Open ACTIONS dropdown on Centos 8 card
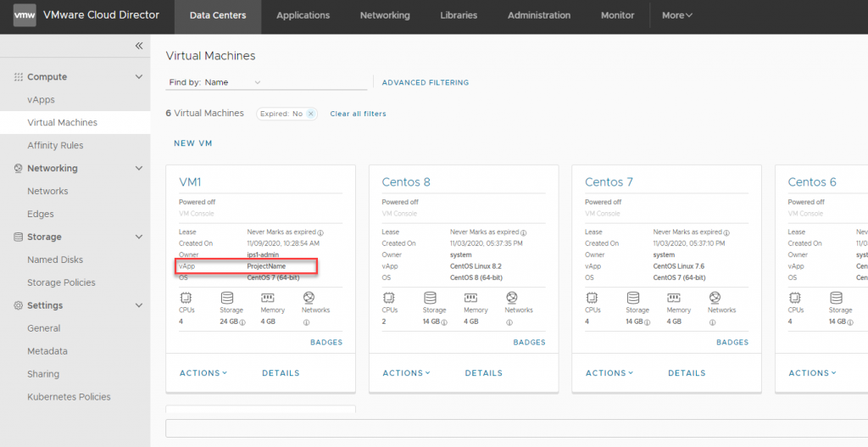 click(x=406, y=373)
